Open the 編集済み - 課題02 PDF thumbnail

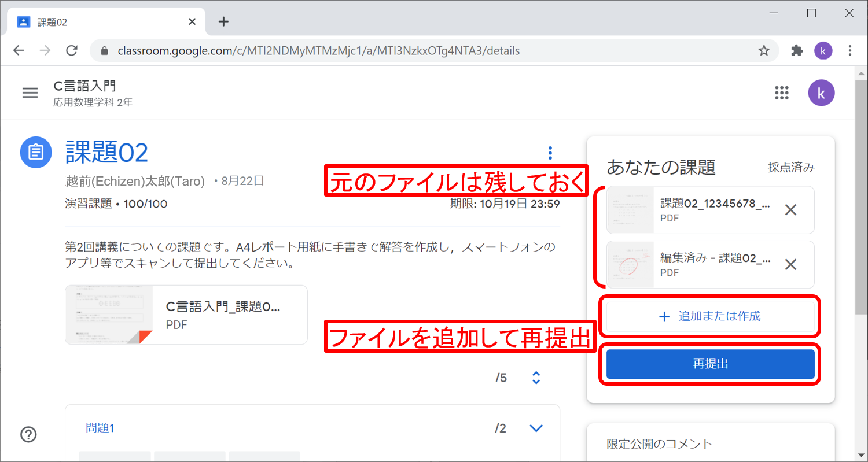coord(630,265)
